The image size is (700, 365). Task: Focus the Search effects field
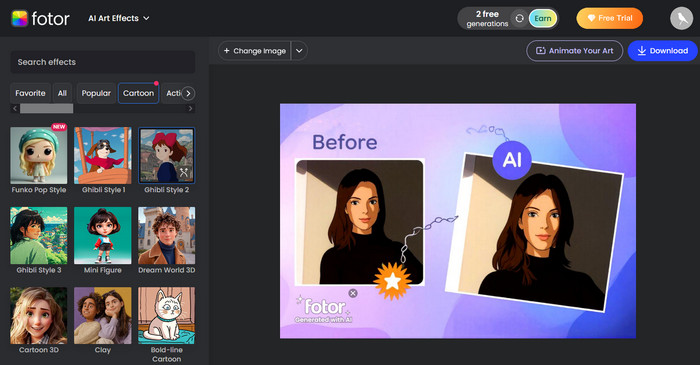(103, 62)
